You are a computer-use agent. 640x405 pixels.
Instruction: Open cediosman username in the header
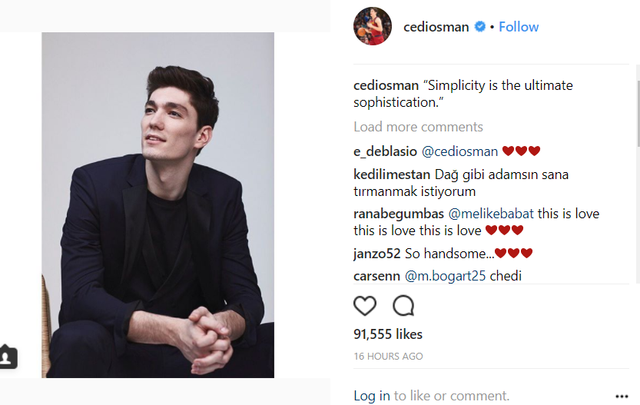point(436,27)
